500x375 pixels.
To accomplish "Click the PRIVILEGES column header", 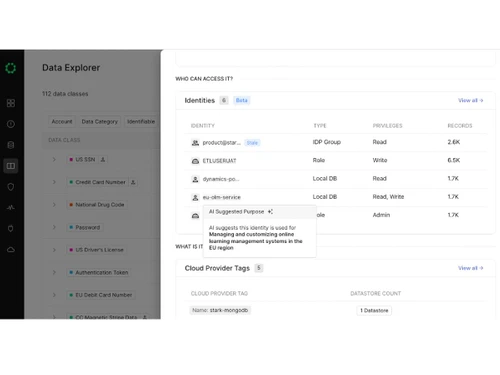I will (x=387, y=126).
